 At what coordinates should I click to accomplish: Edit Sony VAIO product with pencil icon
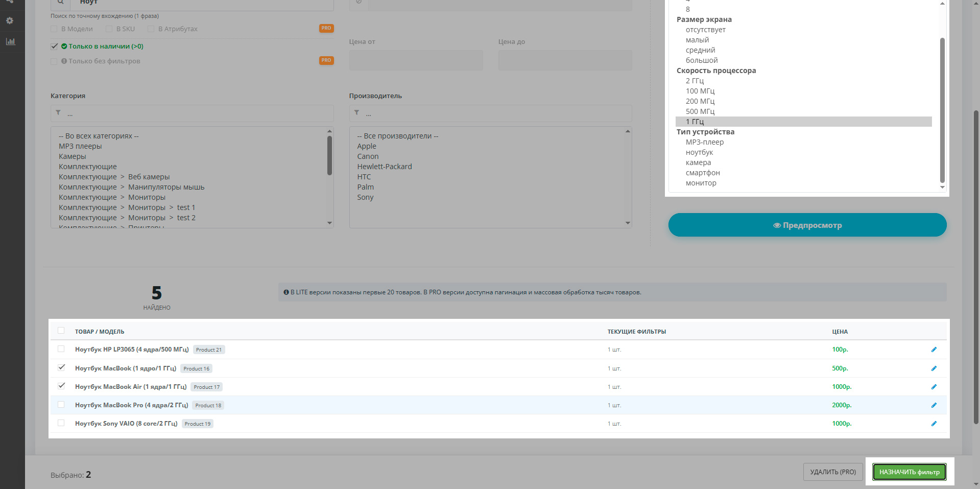pyautogui.click(x=934, y=424)
